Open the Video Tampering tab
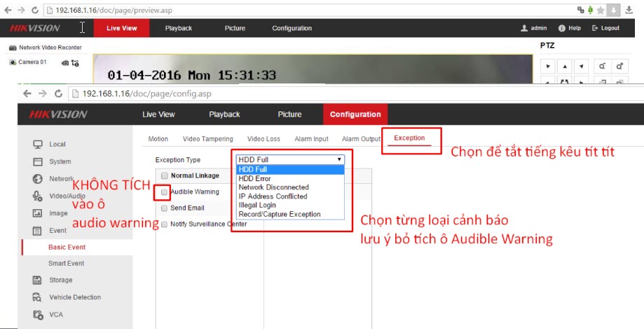This screenshot has height=329, width=644. tap(207, 139)
